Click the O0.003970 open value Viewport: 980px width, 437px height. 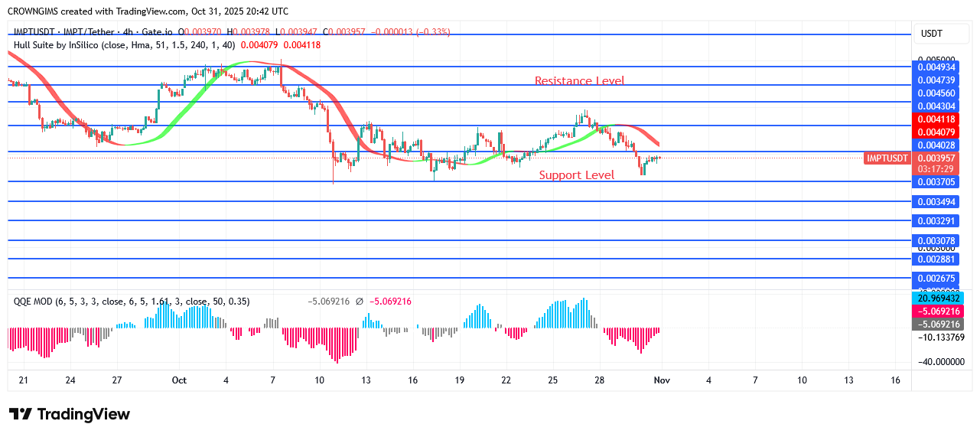point(200,32)
